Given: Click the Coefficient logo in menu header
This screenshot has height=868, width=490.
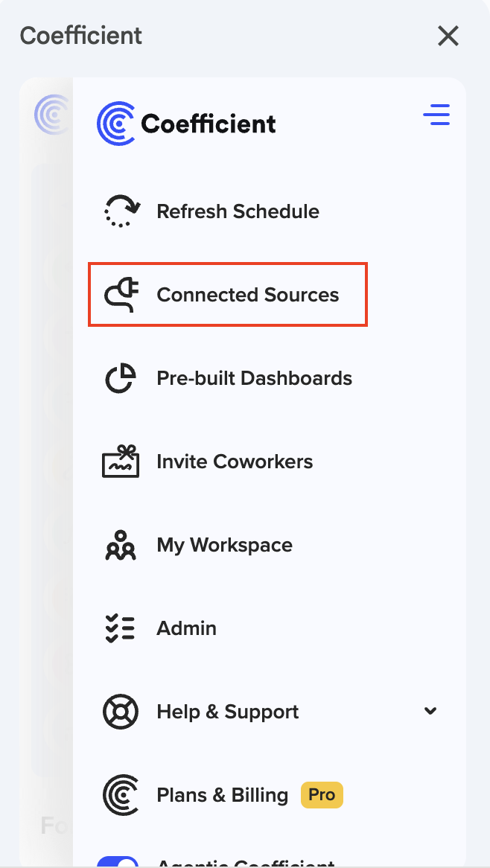Looking at the screenshot, I should (x=186, y=124).
